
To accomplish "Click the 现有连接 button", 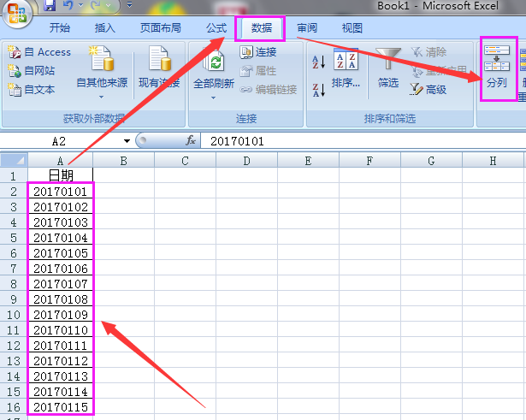I will pos(159,67).
